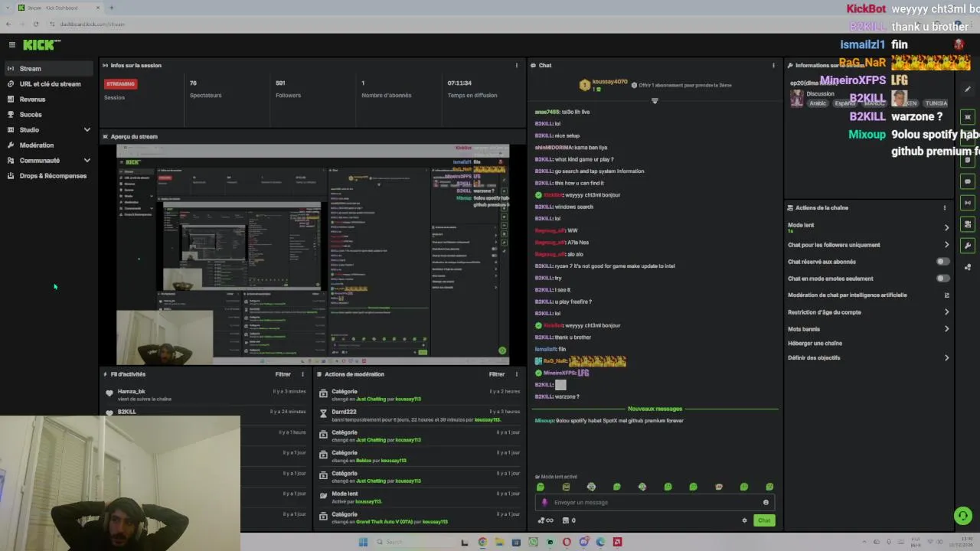The image size is (980, 551).
Task: Open options menu of Chat panel
Action: (773, 65)
